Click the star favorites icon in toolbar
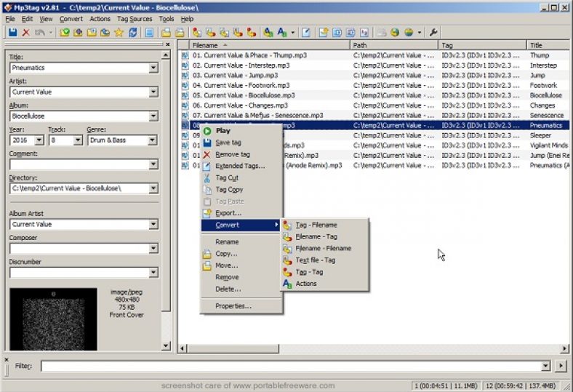The image size is (573, 392). click(x=119, y=33)
